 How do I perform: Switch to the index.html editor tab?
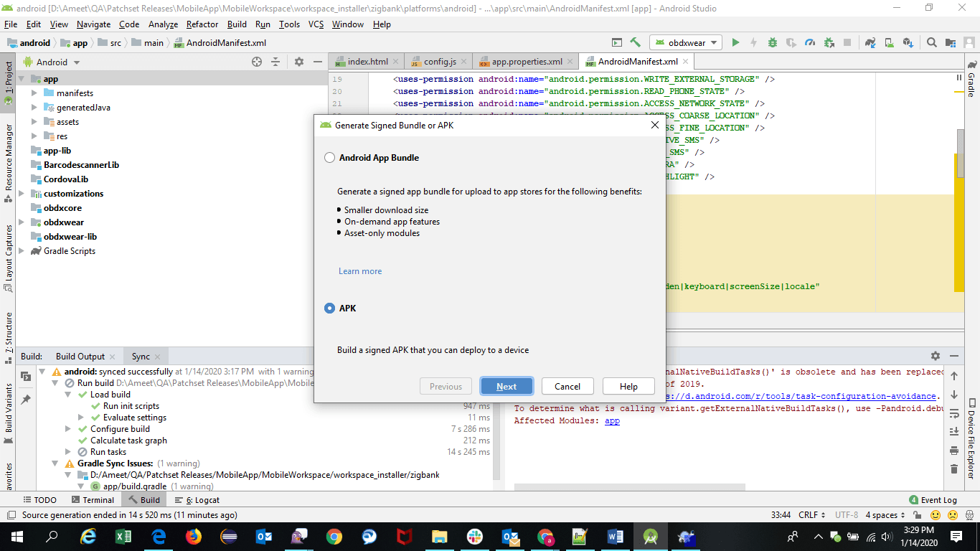pyautogui.click(x=366, y=62)
